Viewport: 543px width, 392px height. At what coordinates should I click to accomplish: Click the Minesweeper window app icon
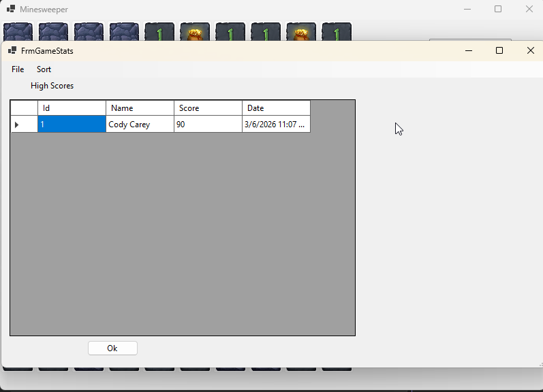[x=11, y=9]
